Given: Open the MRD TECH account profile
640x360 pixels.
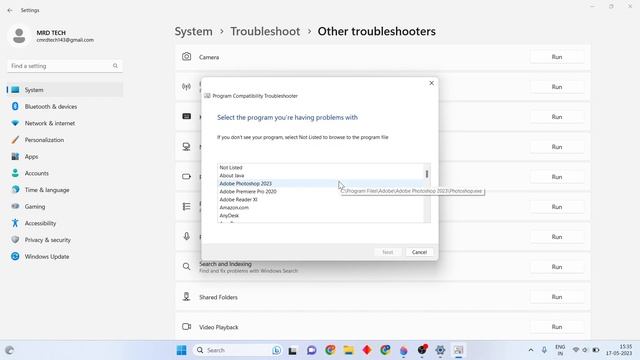Looking at the screenshot, I should 51,36.
